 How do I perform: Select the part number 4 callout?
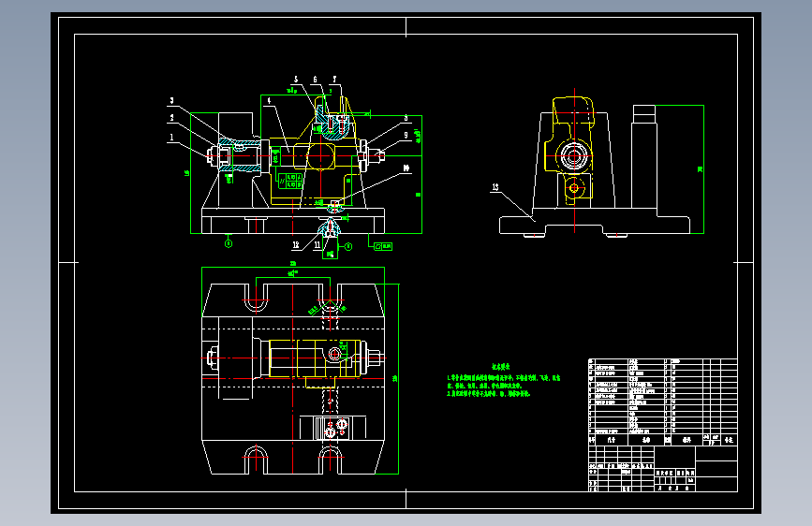click(269, 101)
